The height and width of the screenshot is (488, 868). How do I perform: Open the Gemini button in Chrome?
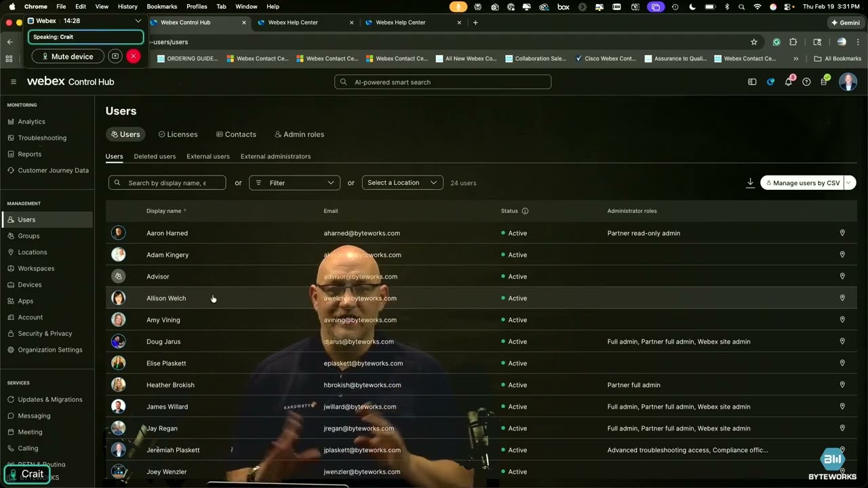[845, 22]
